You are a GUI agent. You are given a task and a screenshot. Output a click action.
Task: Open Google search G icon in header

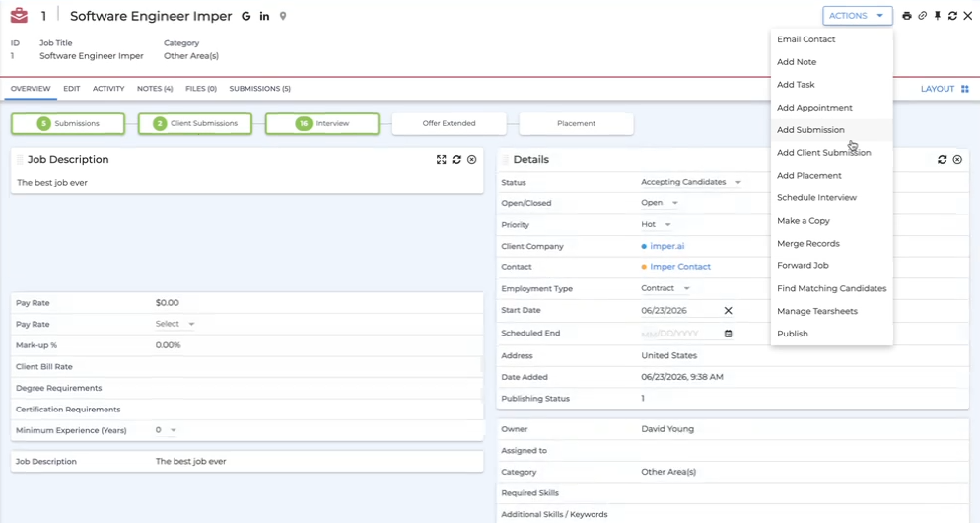click(246, 16)
